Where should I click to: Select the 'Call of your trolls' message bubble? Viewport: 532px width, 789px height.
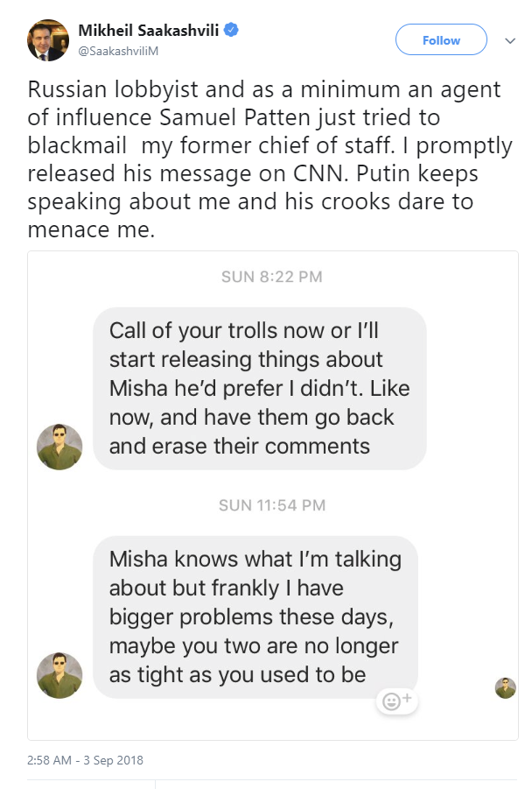[x=259, y=388]
